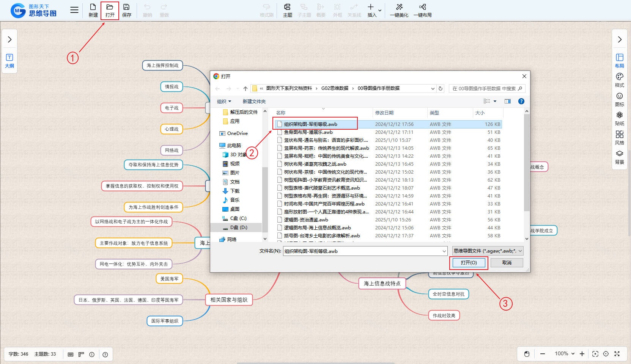
Task: Open the Background panel icon
Action: point(619,157)
